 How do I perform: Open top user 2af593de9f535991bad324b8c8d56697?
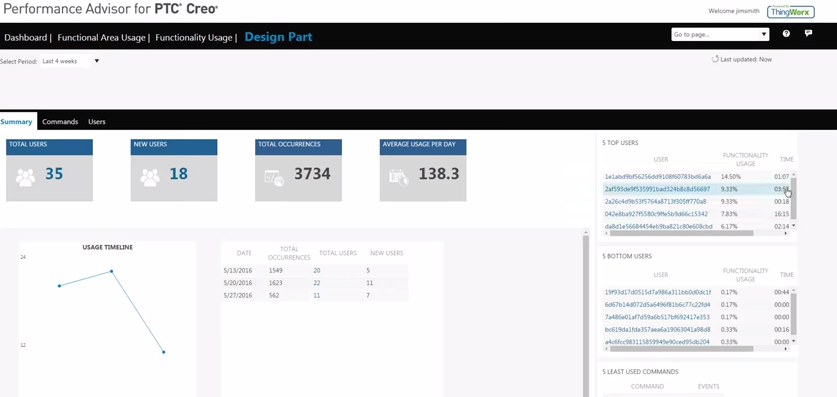click(657, 189)
